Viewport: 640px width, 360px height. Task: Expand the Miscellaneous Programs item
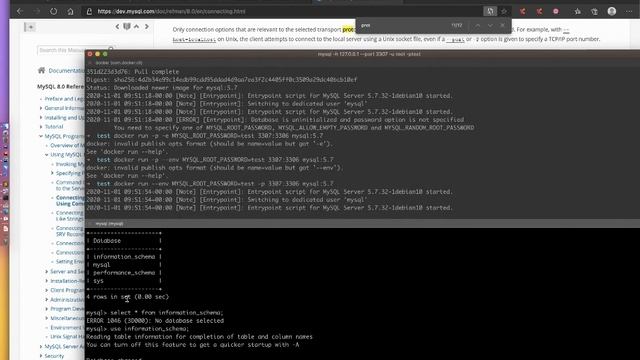(x=47, y=318)
